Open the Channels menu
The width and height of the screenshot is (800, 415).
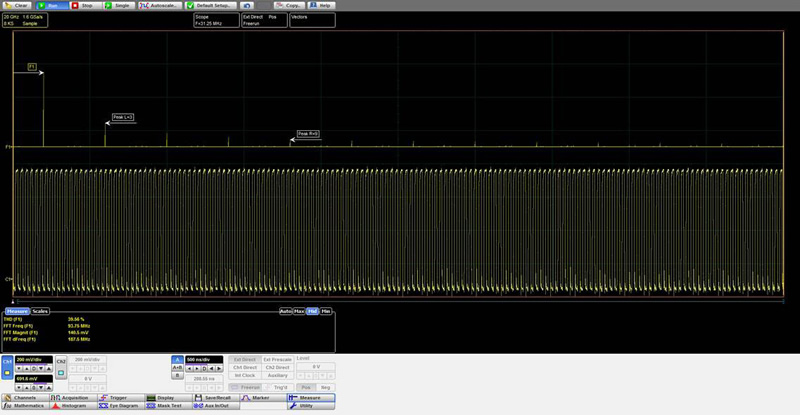tap(24, 398)
